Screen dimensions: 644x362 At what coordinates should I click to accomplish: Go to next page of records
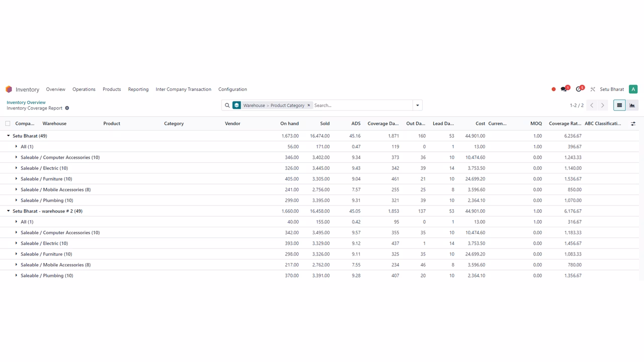click(x=602, y=105)
